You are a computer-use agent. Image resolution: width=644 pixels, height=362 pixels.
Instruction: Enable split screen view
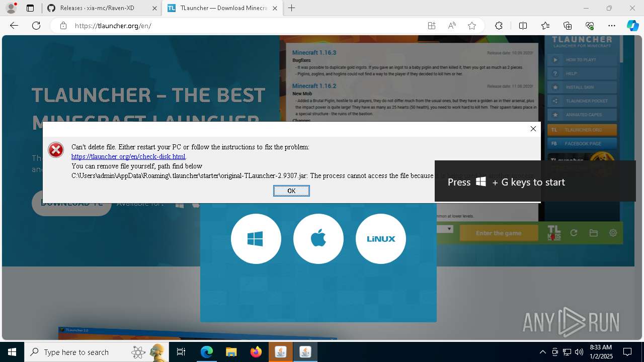523,26
